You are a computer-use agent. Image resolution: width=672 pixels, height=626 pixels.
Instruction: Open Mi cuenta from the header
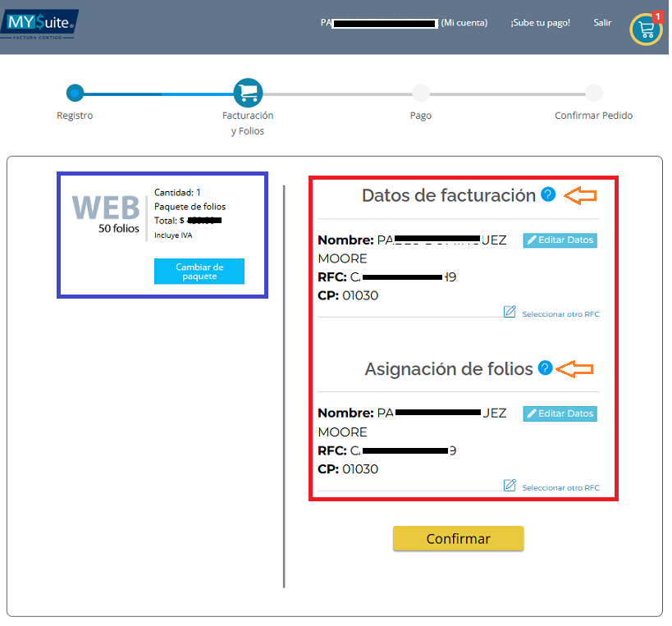click(x=464, y=23)
